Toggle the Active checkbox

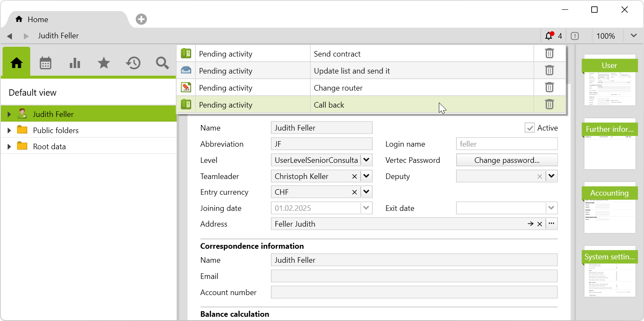529,128
